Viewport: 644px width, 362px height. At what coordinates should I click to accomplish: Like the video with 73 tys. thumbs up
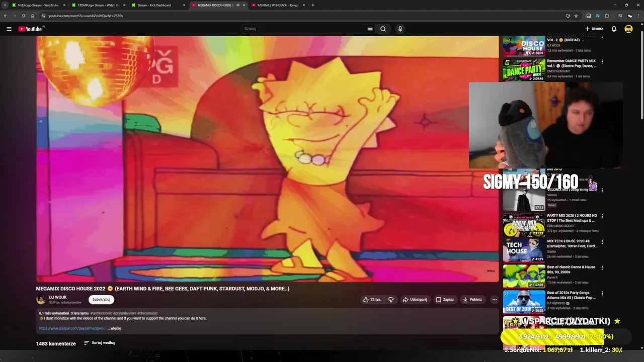point(372,300)
